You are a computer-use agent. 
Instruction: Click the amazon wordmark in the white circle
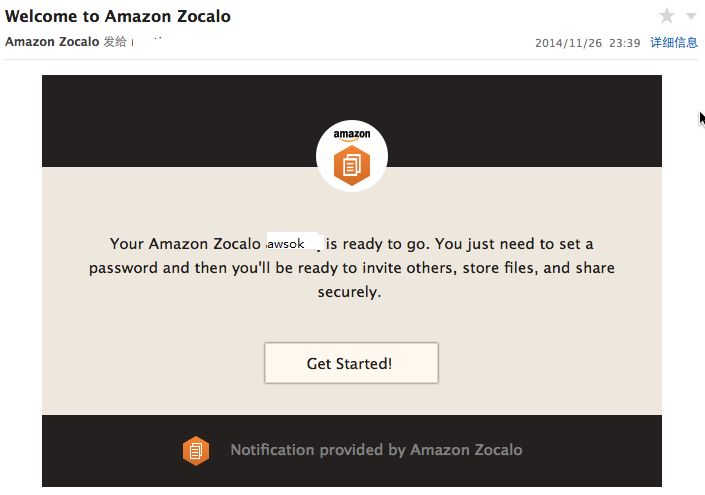tap(352, 134)
